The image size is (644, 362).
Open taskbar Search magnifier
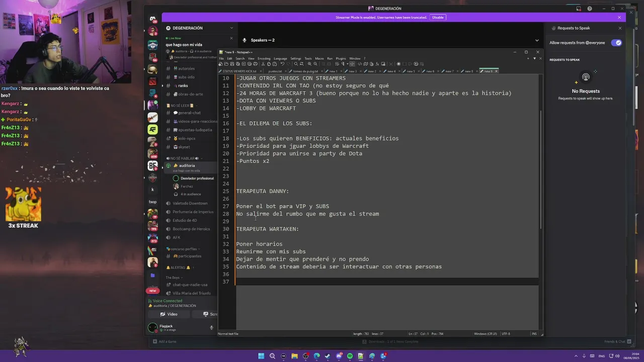coord(272,356)
